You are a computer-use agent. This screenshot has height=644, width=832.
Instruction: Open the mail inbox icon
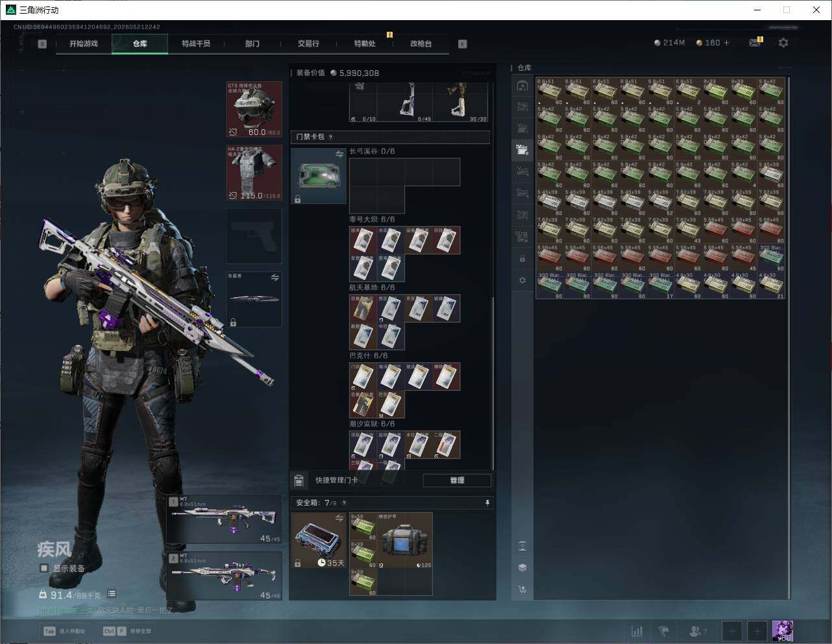755,43
